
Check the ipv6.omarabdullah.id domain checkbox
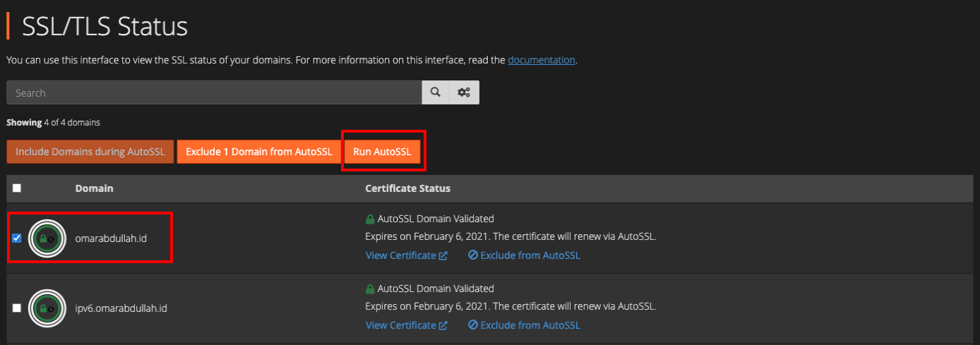click(17, 308)
